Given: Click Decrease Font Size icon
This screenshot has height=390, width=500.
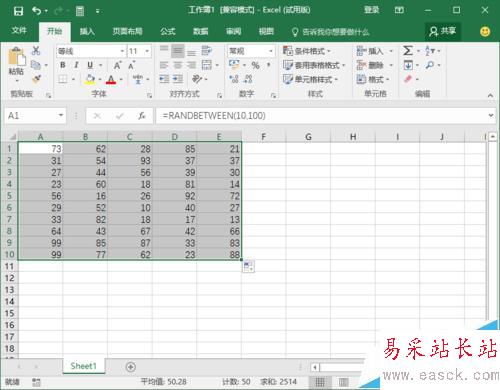Looking at the screenshot, I should pos(131,65).
